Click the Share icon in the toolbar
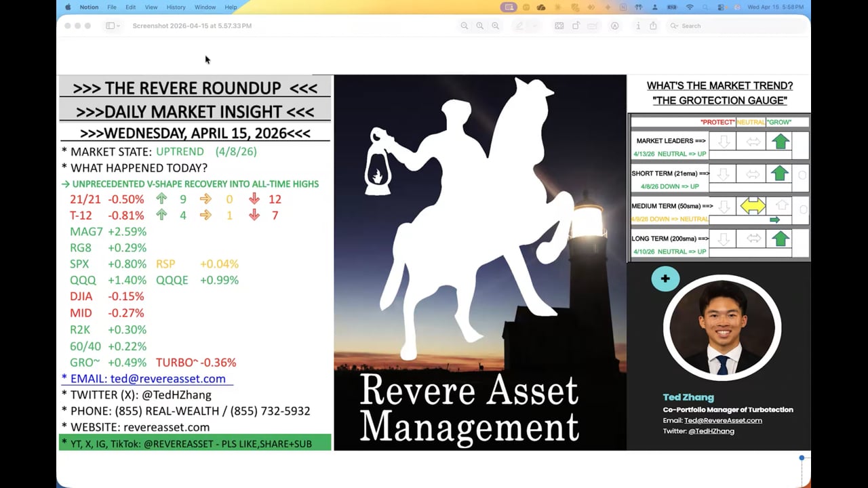 (x=653, y=26)
